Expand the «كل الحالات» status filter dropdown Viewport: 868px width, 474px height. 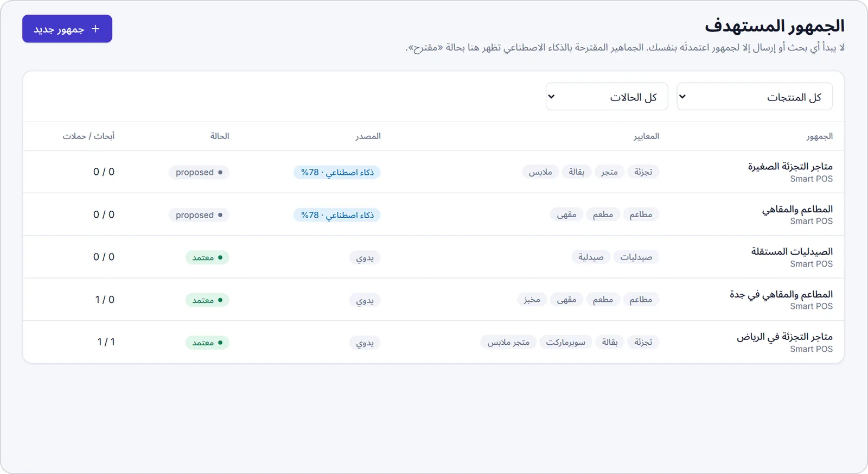[x=607, y=97]
